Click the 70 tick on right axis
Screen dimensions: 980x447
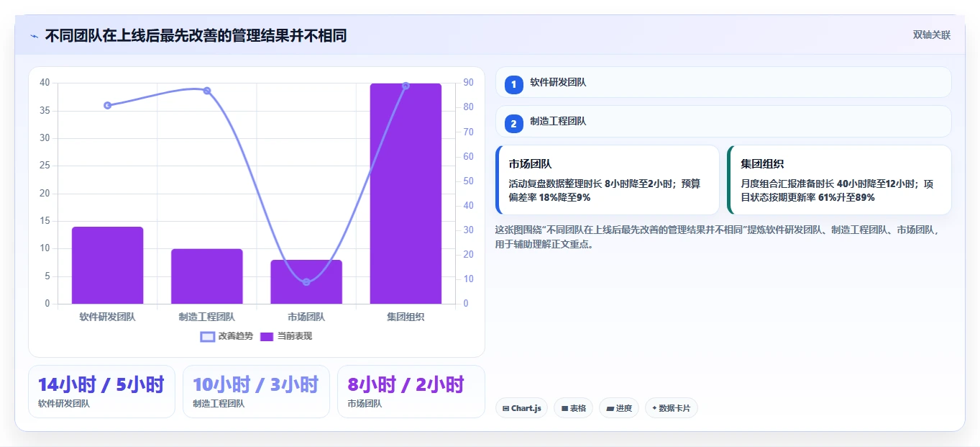[468, 132]
